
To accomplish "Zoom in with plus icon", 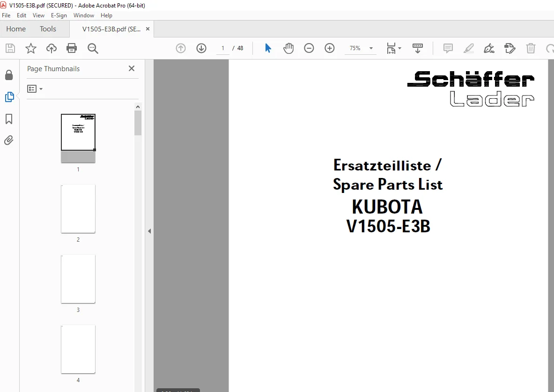I will point(330,48).
